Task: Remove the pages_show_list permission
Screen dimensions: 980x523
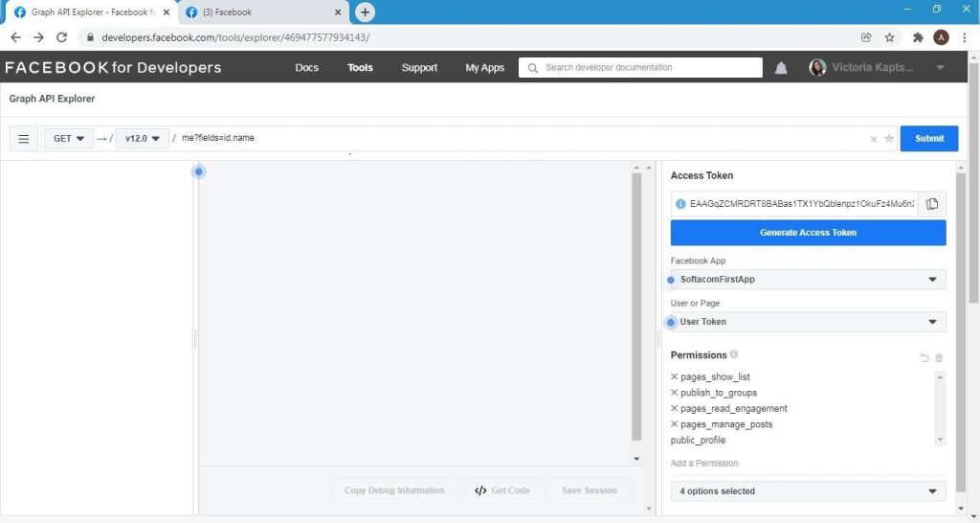Action: [675, 377]
